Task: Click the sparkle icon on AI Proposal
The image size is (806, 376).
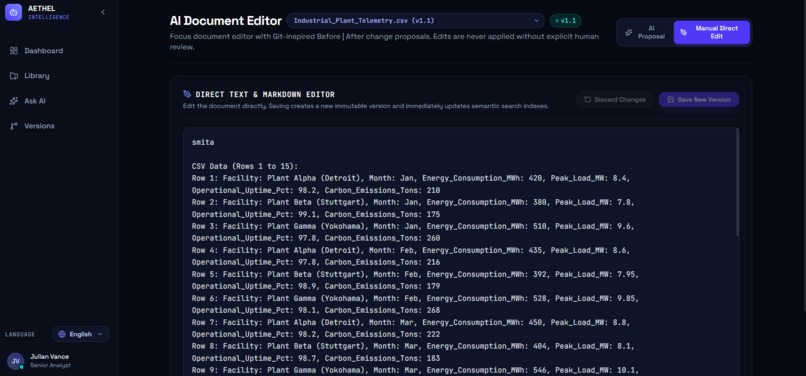Action: coord(629,32)
